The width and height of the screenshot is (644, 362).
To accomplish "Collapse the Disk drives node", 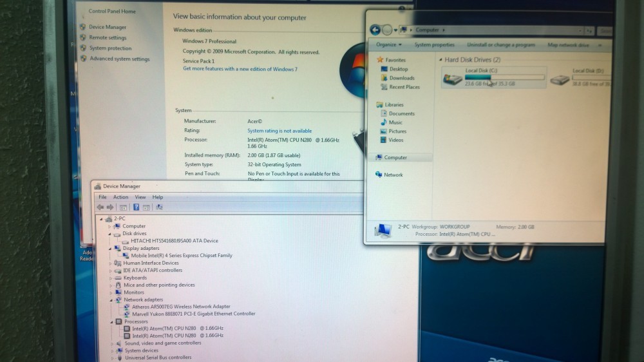I will pyautogui.click(x=109, y=234).
